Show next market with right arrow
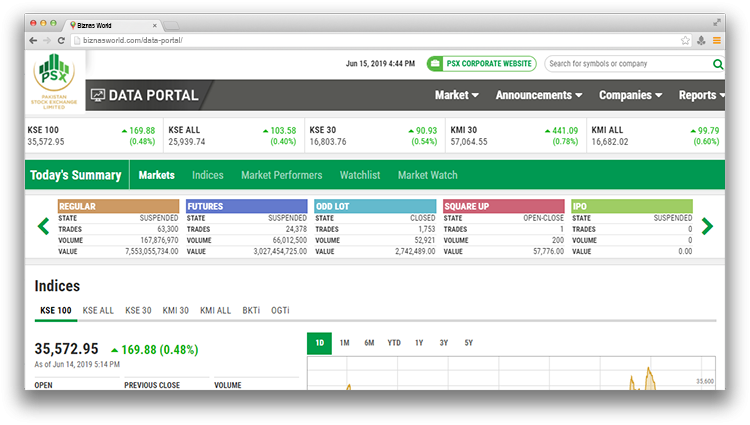The height and width of the screenshot is (425, 750). (707, 226)
